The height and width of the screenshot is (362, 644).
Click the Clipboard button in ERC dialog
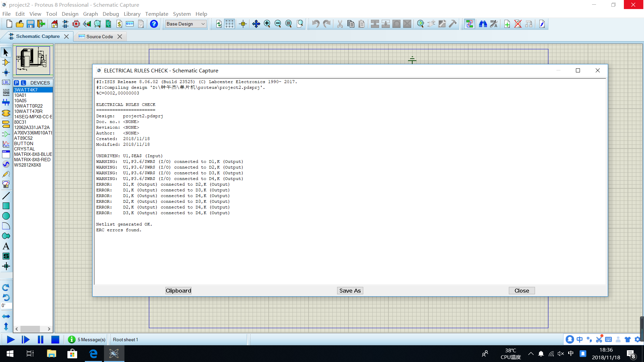click(x=178, y=291)
